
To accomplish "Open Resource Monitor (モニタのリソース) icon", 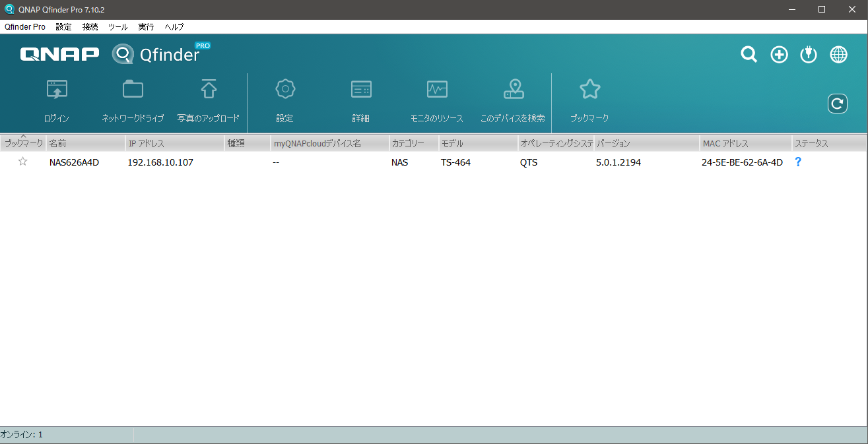I will 437,90.
